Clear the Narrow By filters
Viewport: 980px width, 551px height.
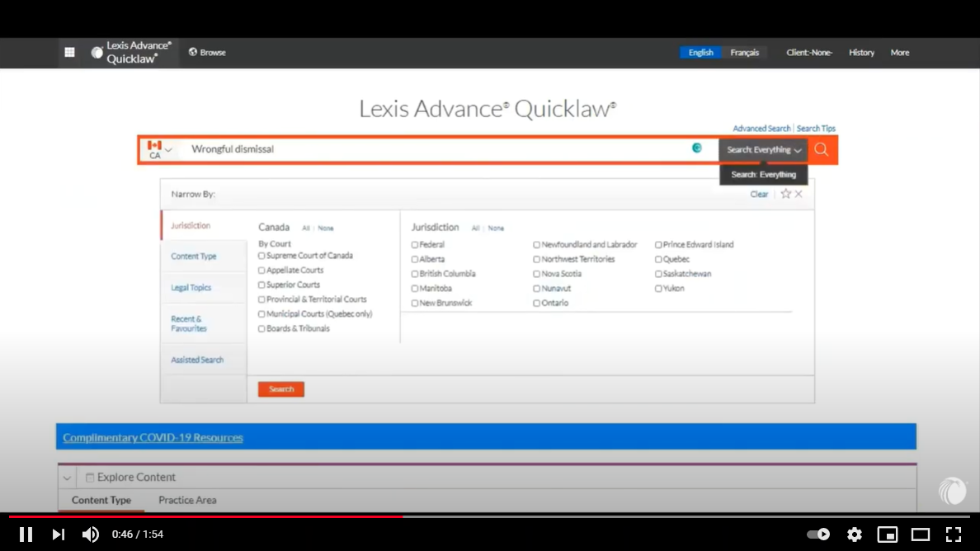click(x=759, y=195)
